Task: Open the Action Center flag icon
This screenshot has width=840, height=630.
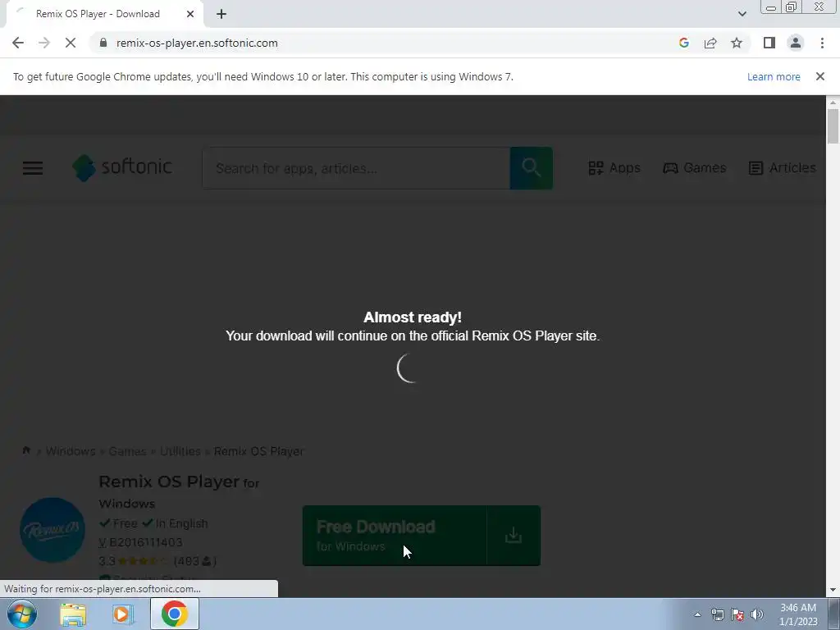Action: coord(737,614)
